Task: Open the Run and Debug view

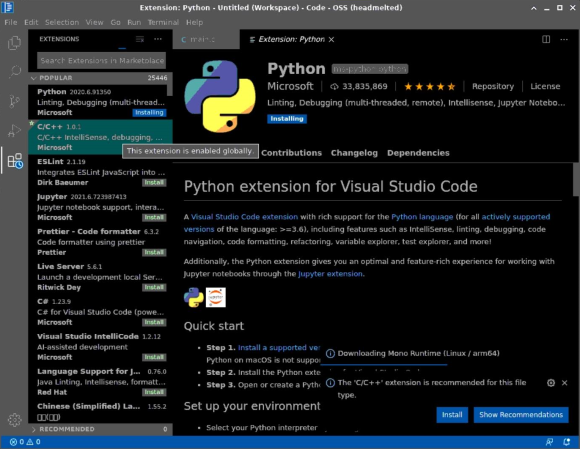Action: click(x=14, y=130)
